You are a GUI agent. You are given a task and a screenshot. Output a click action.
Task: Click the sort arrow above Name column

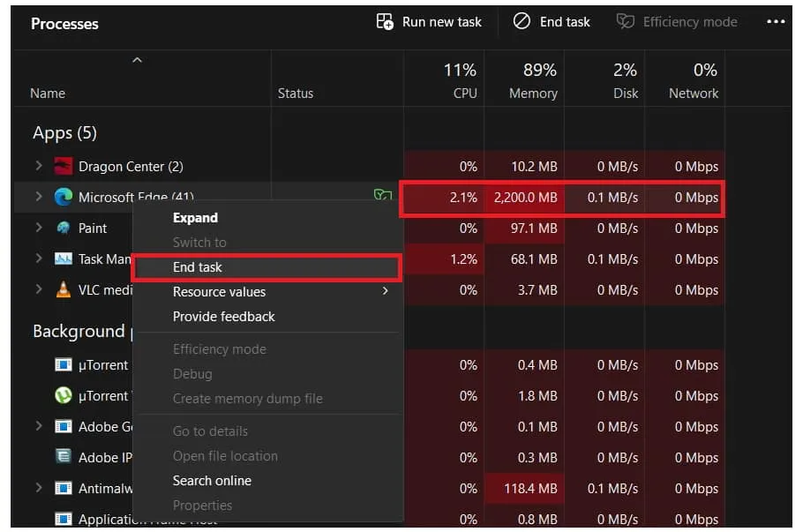tap(137, 60)
